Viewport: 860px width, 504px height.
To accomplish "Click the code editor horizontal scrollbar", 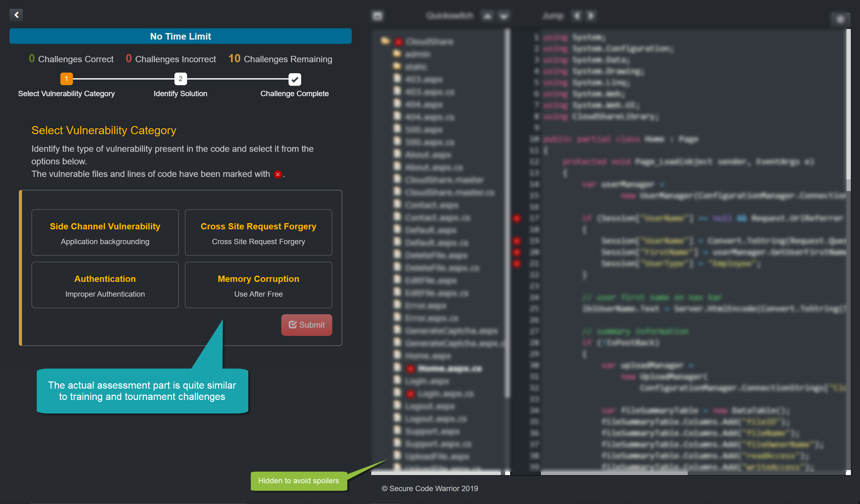I will 614,473.
